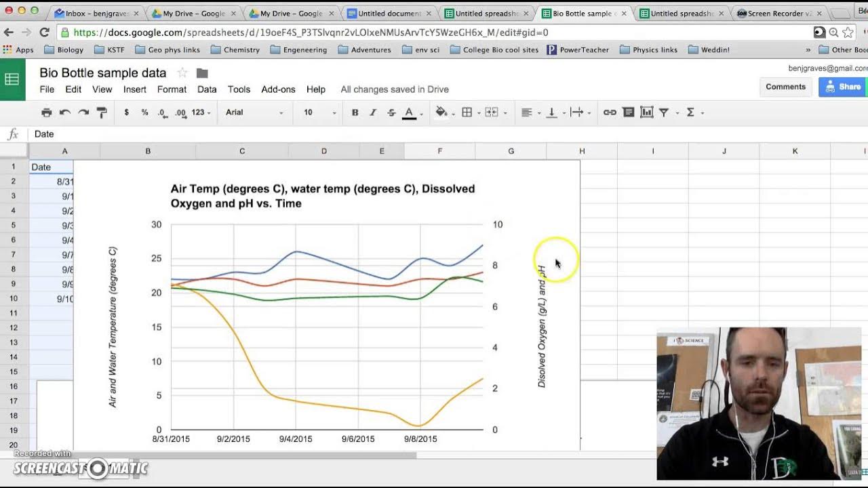
Task: Toggle italic formatting
Action: click(x=373, y=113)
